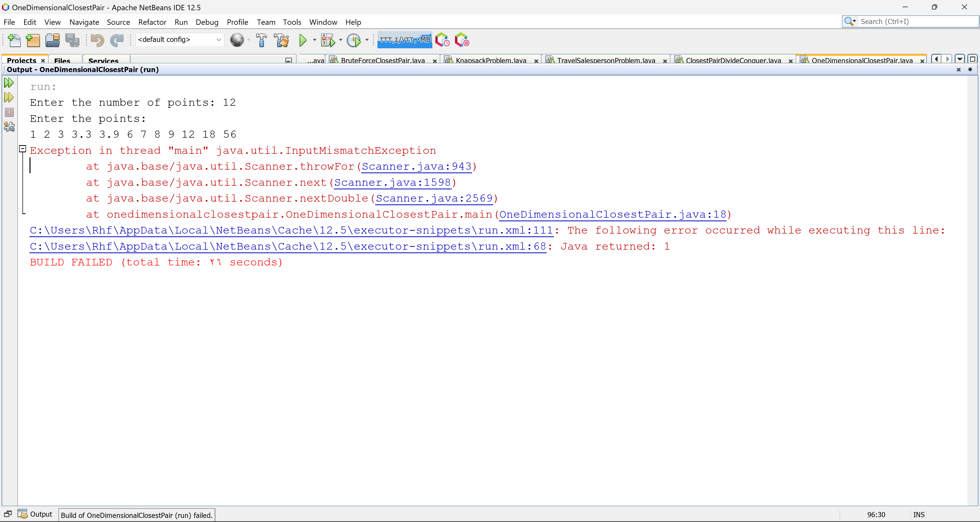Click Re-run icon in Output sidebar
The height and width of the screenshot is (522, 980).
click(9, 83)
